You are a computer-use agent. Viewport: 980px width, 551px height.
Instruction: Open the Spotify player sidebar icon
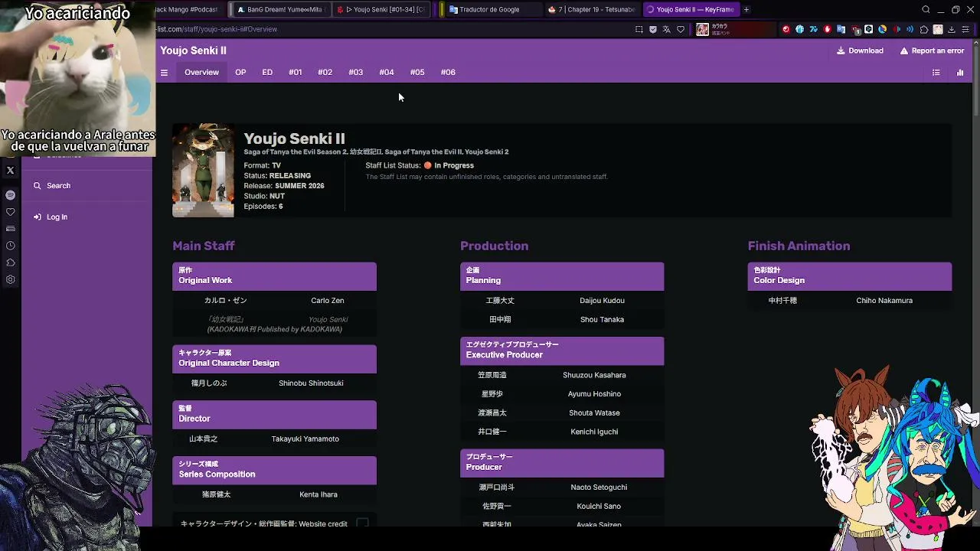coord(11,195)
